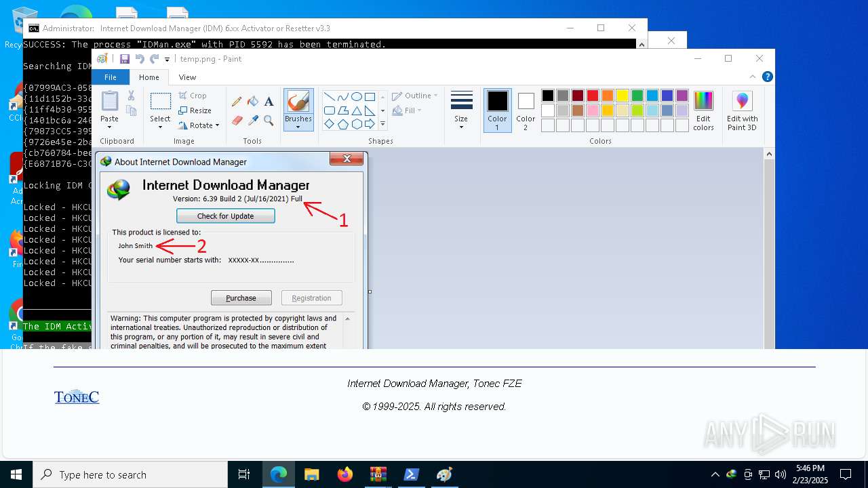Select the Triangle shape
Image resolution: width=868 pixels, height=488 pixels.
(x=356, y=110)
